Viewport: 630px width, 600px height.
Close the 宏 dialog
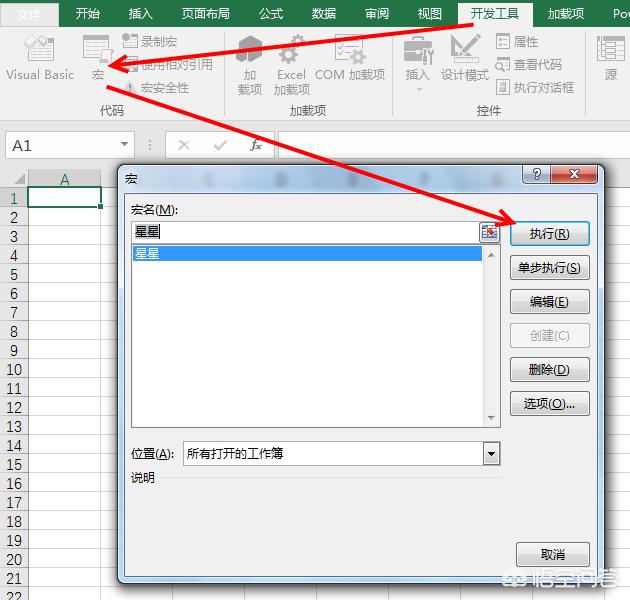click(575, 174)
